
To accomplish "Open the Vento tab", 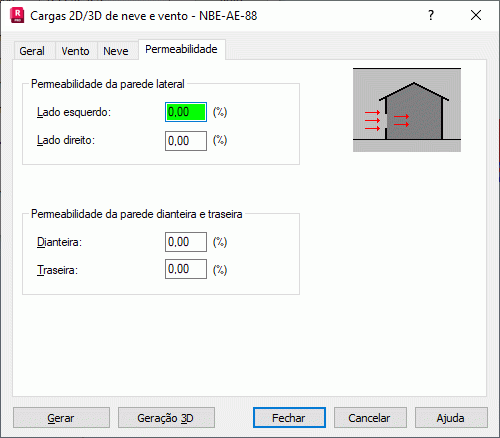I will pyautogui.click(x=75, y=51).
